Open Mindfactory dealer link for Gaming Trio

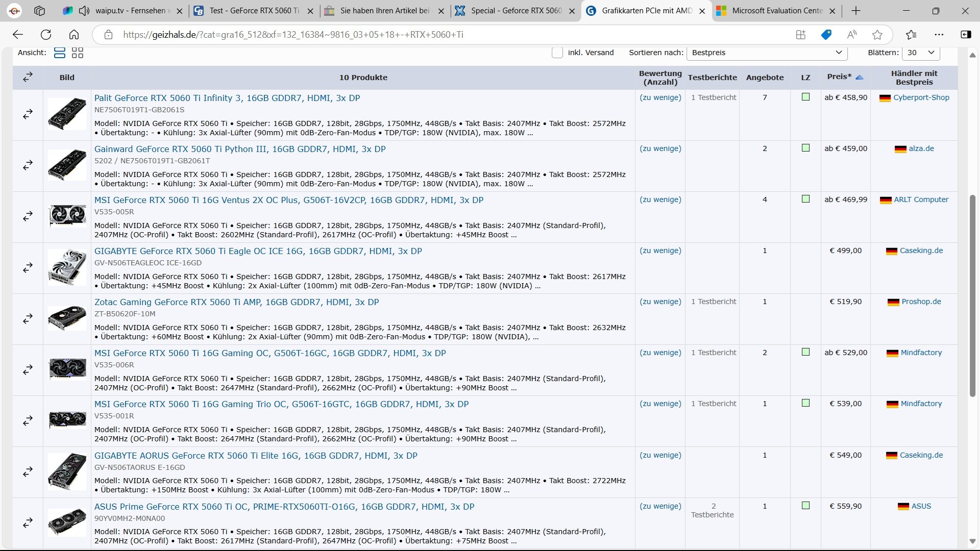tap(921, 404)
